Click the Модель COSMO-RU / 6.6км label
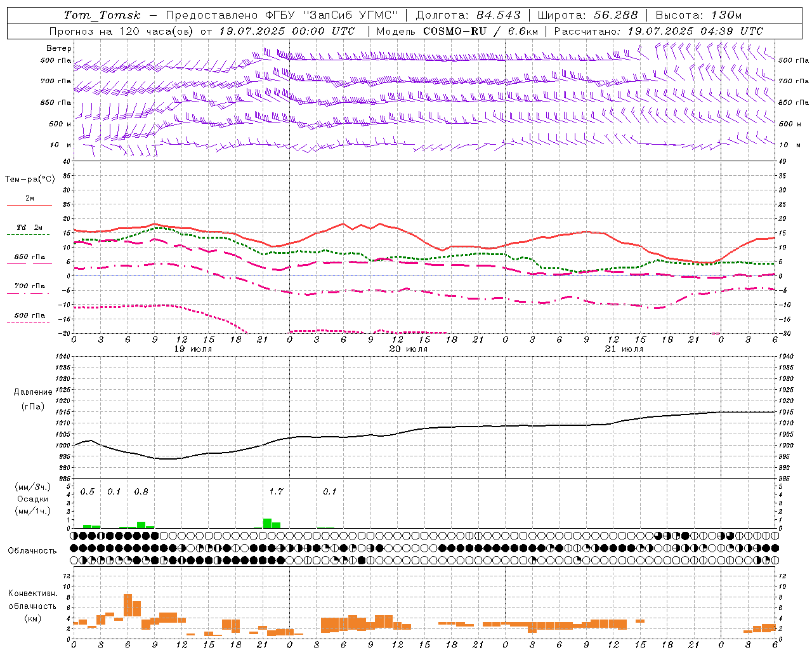The image size is (812, 650). (457, 31)
